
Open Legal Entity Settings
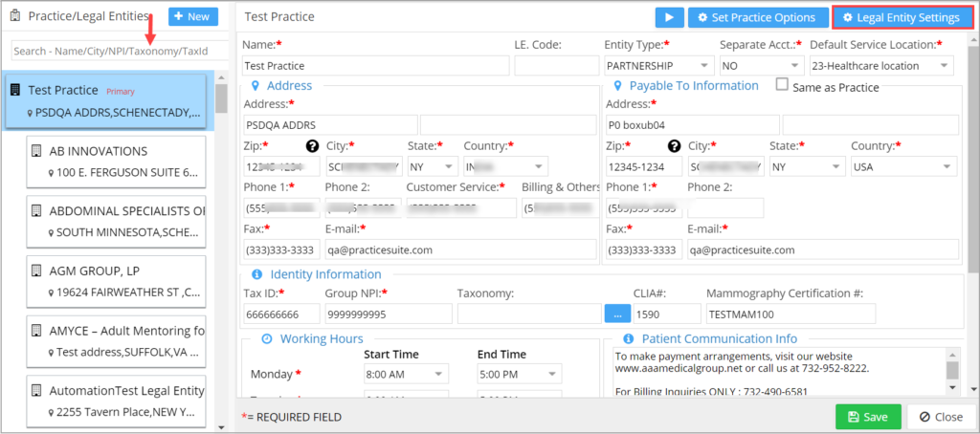[x=902, y=17]
